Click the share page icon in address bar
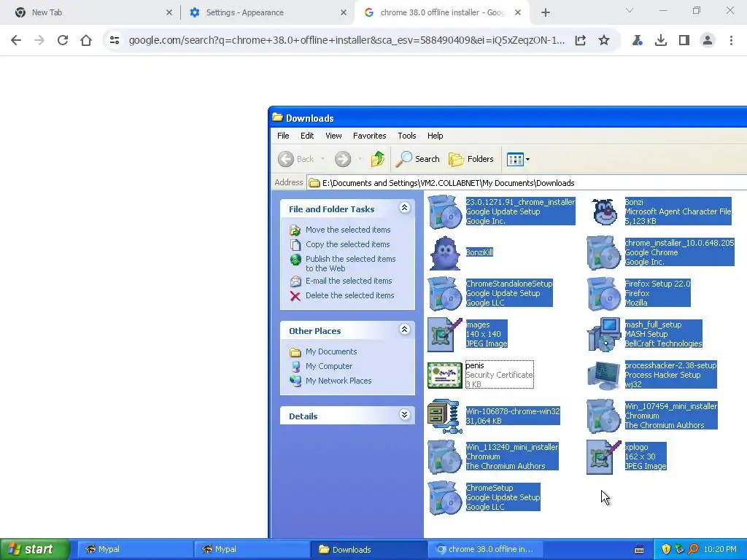 pyautogui.click(x=580, y=41)
